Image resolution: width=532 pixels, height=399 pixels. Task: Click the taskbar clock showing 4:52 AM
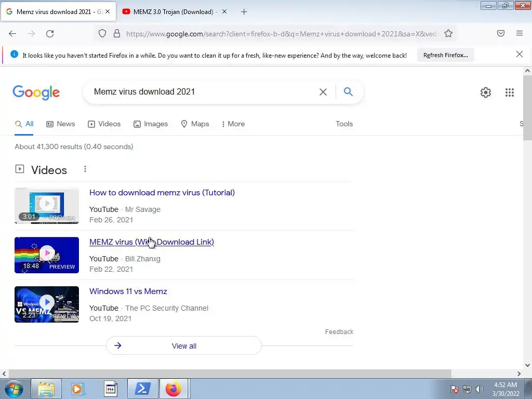(x=506, y=389)
